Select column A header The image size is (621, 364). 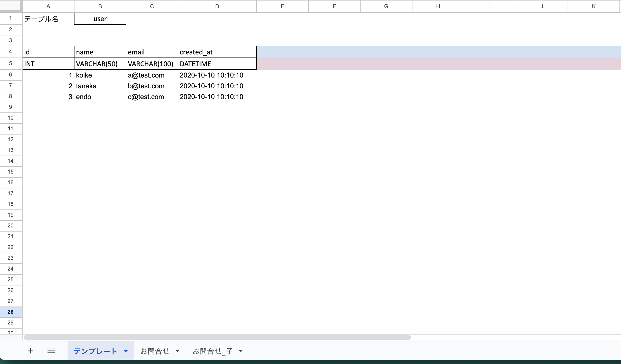point(48,6)
